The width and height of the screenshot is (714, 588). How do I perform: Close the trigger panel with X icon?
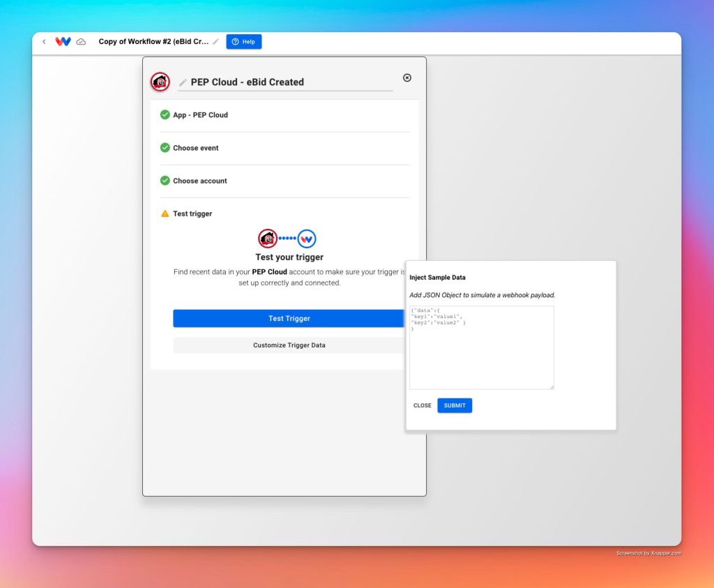click(407, 78)
